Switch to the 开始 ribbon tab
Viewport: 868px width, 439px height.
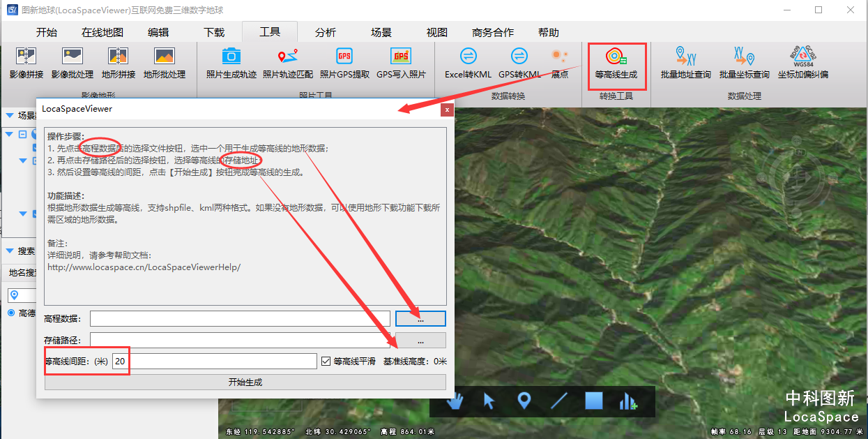[47, 32]
